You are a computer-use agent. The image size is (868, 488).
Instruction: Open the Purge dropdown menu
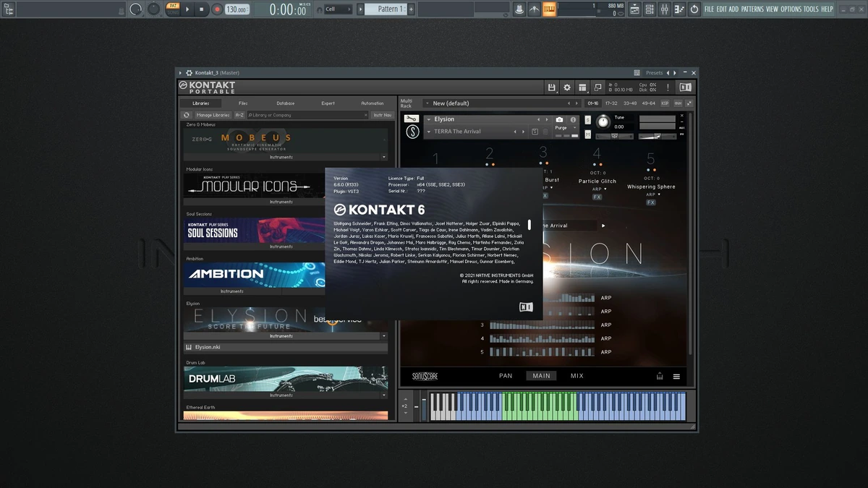566,128
